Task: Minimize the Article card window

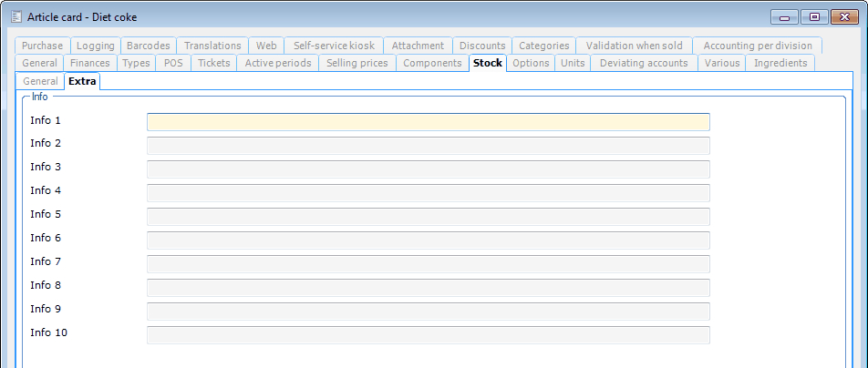Action: (784, 16)
